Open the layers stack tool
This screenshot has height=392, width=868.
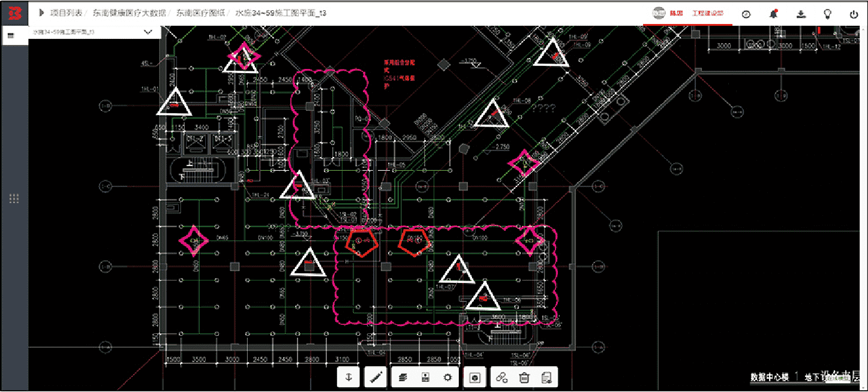[x=404, y=377]
